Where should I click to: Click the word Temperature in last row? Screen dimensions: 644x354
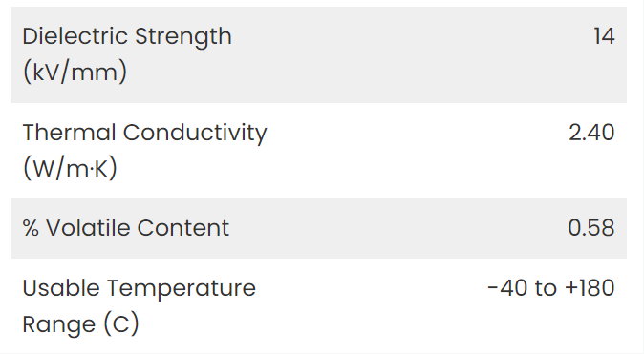tap(182, 288)
